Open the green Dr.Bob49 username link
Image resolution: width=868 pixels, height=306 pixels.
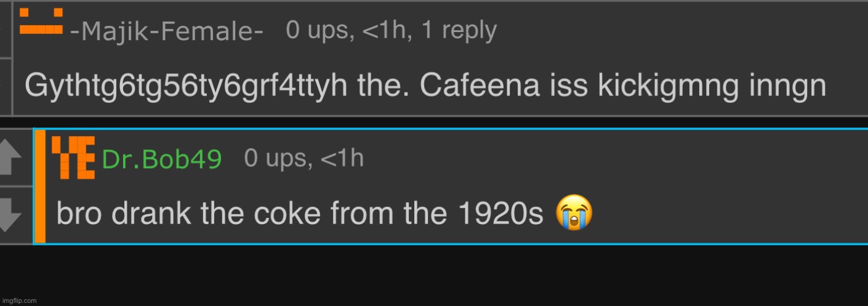tap(161, 159)
